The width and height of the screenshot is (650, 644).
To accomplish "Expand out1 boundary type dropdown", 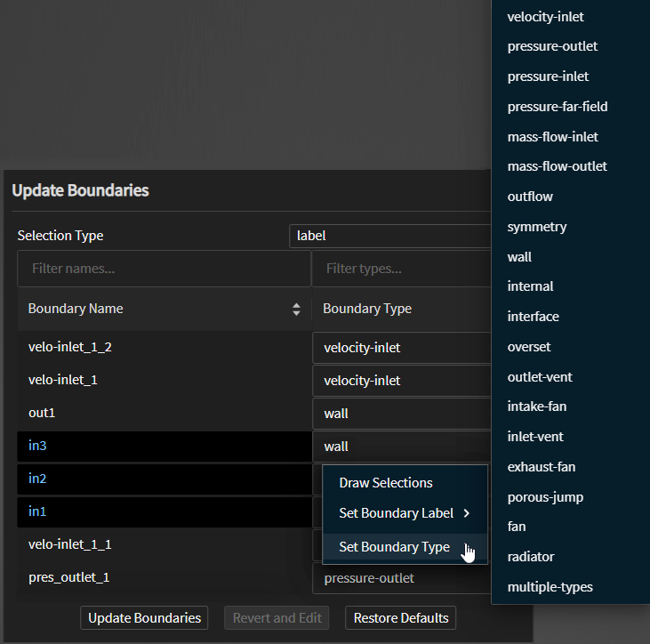I will point(402,414).
